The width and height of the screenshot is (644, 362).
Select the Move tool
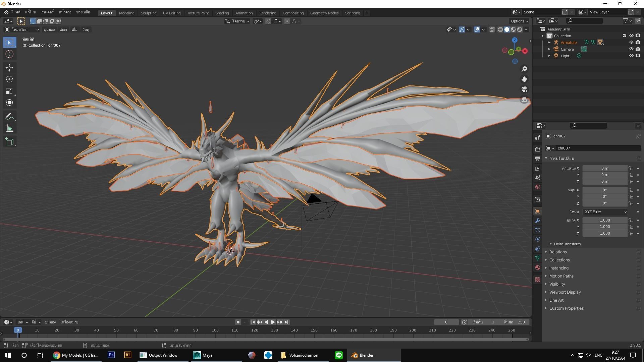[9, 68]
